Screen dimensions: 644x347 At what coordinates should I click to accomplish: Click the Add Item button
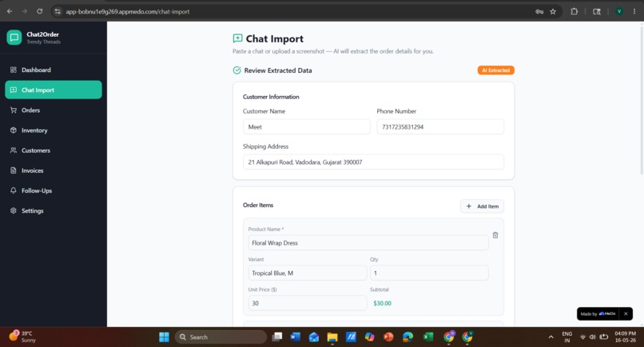click(x=482, y=206)
